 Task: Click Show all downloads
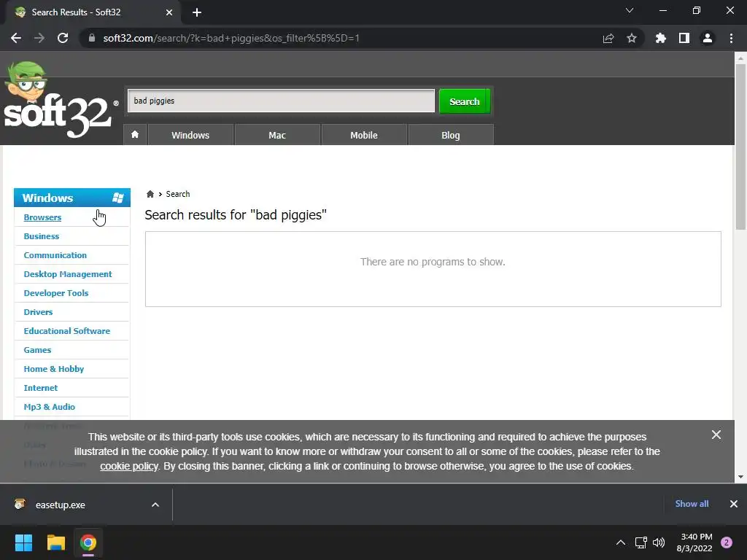[x=692, y=504]
